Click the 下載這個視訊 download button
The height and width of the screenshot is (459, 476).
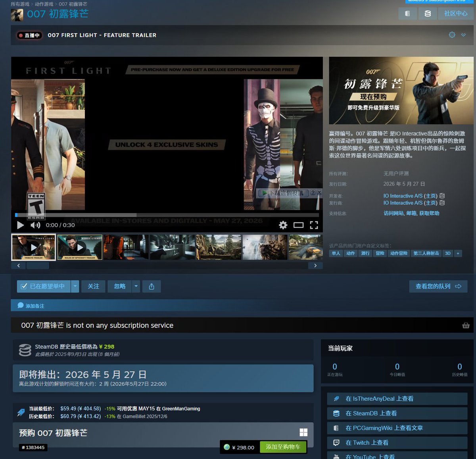283,193
